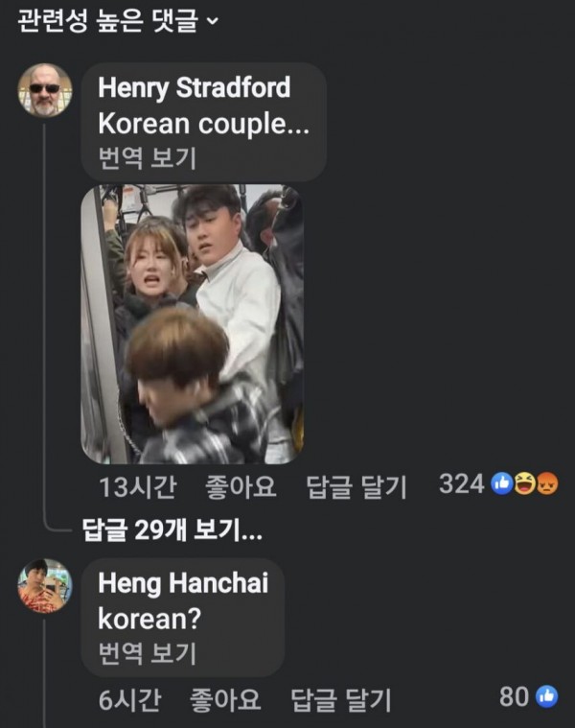The width and height of the screenshot is (575, 728).
Task: Click the thumbs-up icon beside 80
Action: [547, 696]
